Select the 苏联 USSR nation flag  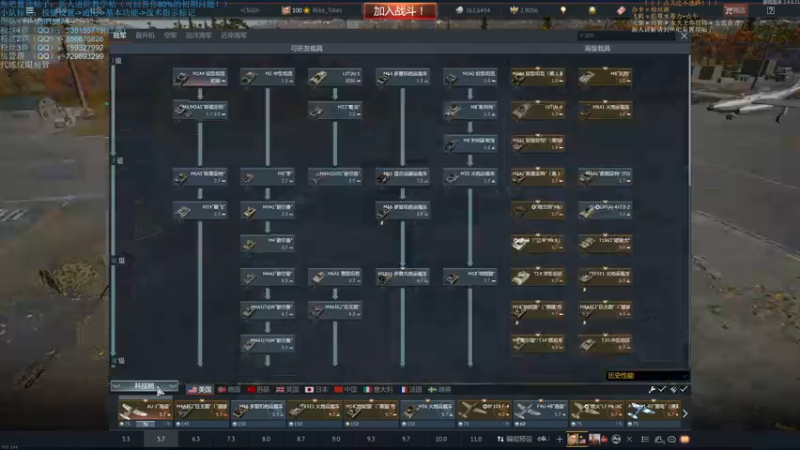coord(258,389)
